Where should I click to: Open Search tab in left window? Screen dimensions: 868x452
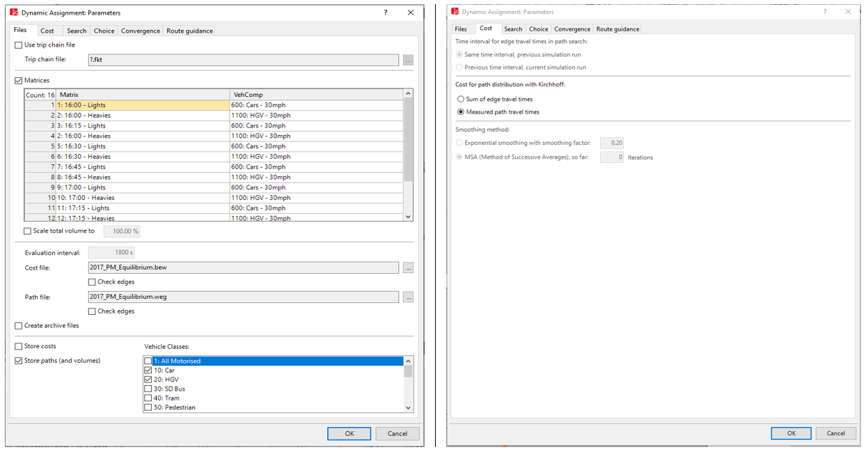77,31
